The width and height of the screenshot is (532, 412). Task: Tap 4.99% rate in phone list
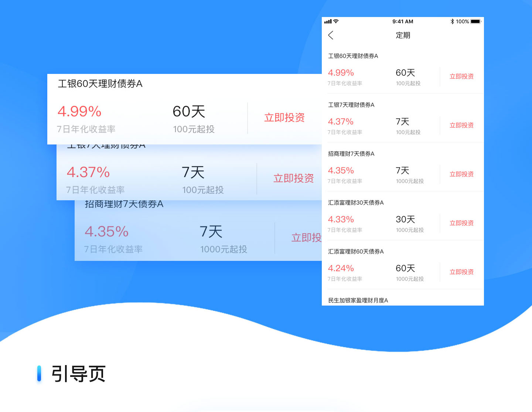tap(341, 73)
